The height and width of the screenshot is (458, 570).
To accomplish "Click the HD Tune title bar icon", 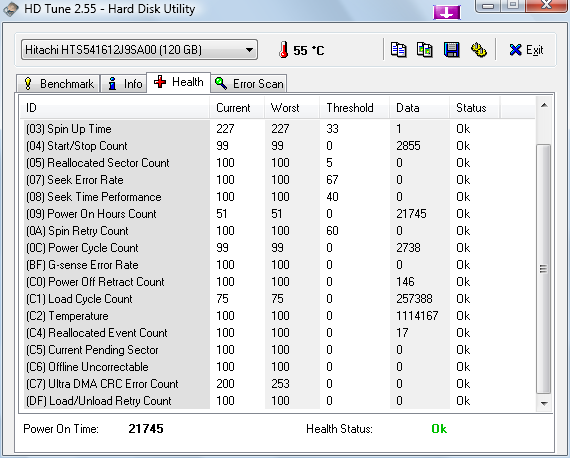I will tap(11, 9).
